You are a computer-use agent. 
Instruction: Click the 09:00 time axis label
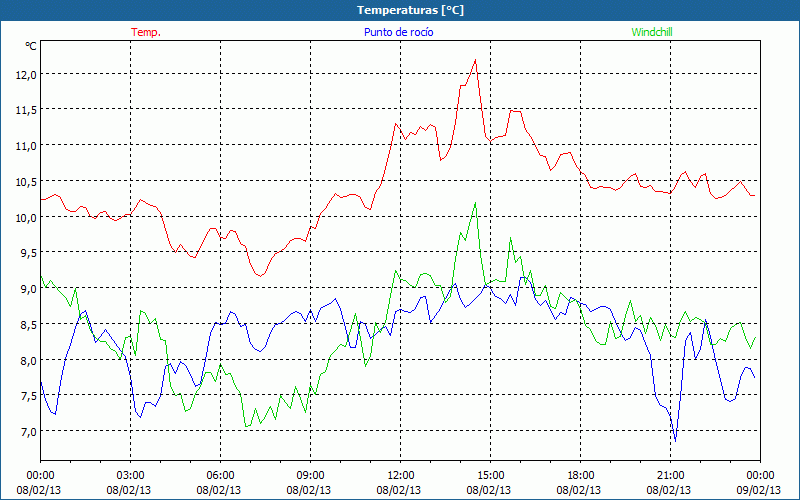pos(310,476)
